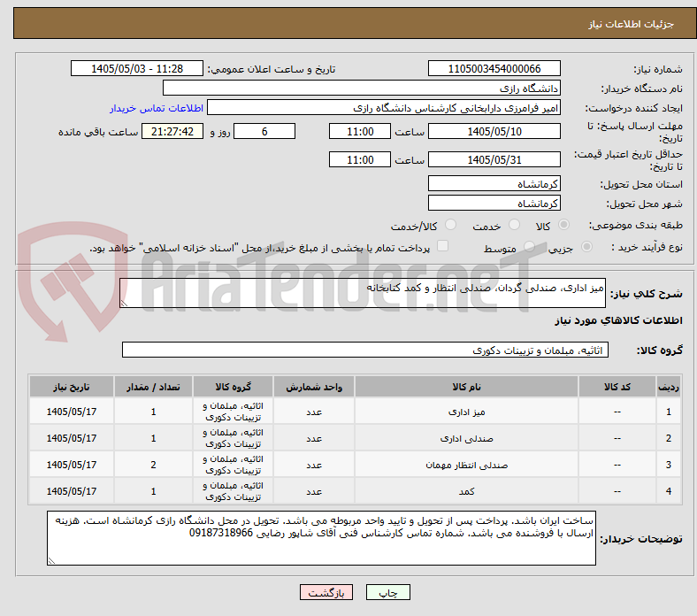Click the چاپ print button

[388, 592]
